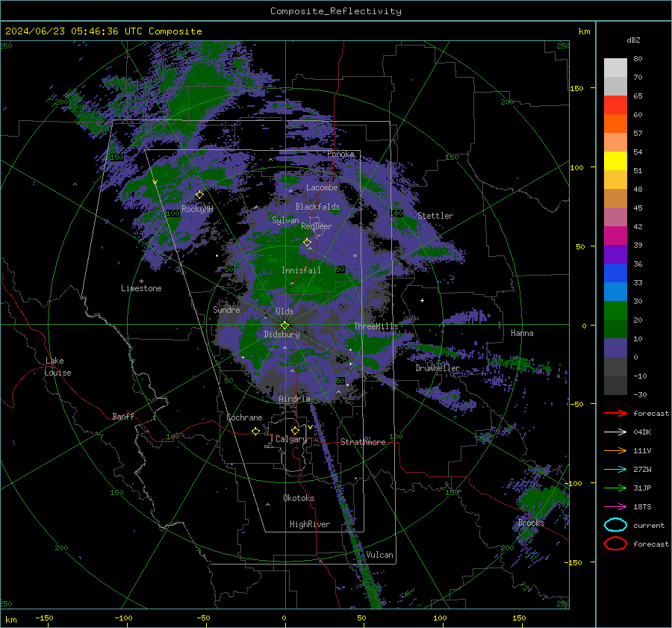Screen dimensions: 672x628
Task: Click the RockyMH label
Action: [197, 209]
